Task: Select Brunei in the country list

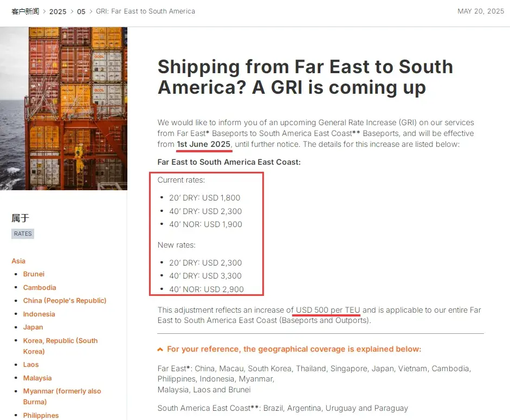Action: pyautogui.click(x=34, y=274)
